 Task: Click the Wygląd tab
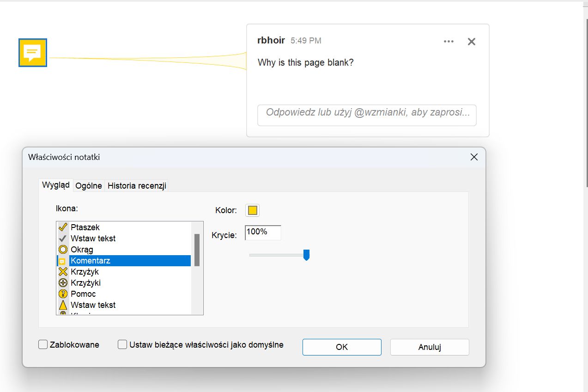pyautogui.click(x=56, y=185)
